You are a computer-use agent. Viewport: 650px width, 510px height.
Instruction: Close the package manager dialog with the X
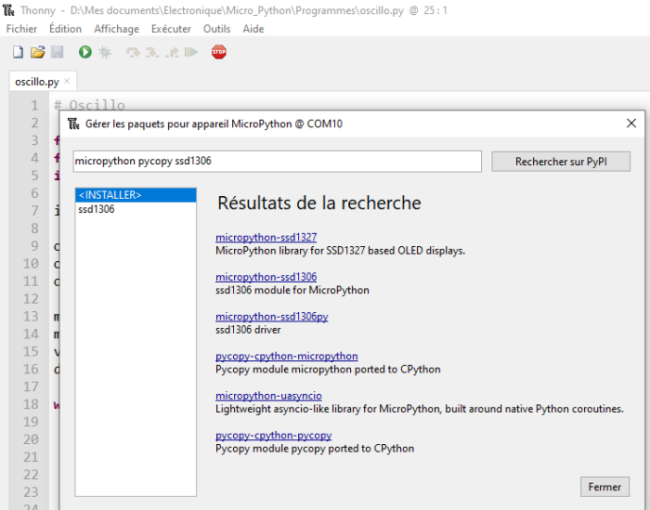[631, 123]
